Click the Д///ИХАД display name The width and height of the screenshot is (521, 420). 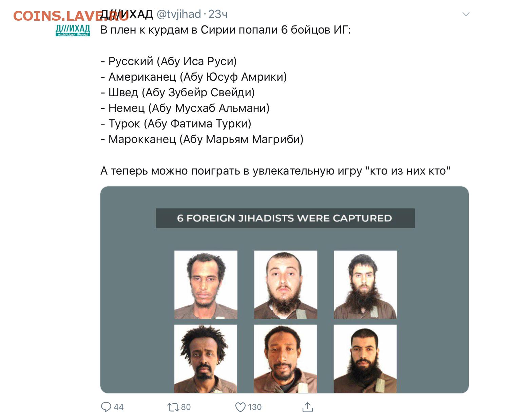127,14
